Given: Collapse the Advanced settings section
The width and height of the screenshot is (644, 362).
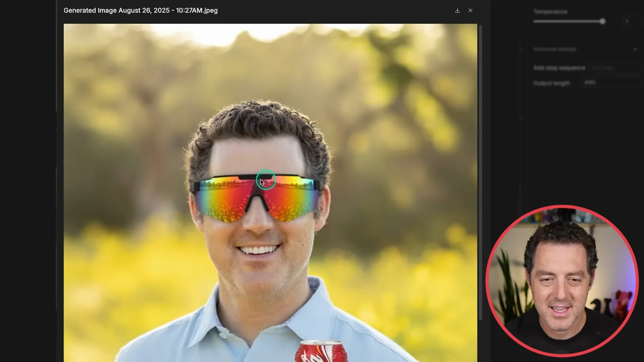Looking at the screenshot, I should pos(635,49).
